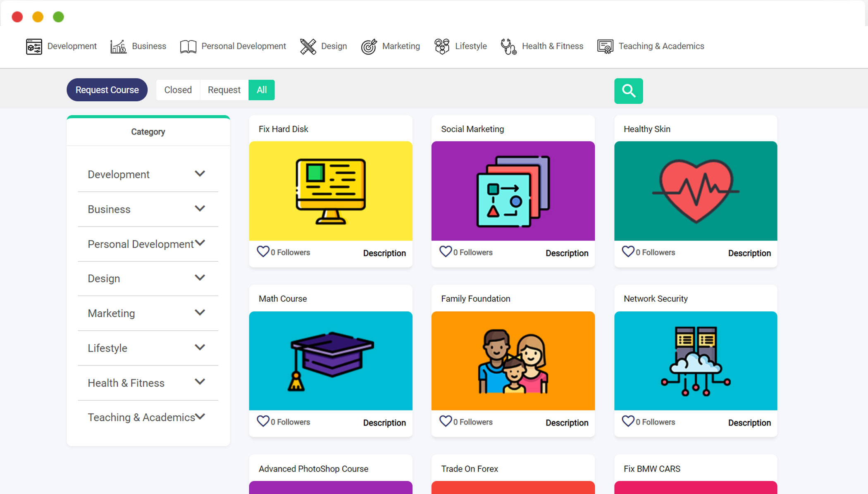Expand the Personal Development category chevron
Screen dimensions: 868x494
pyautogui.click(x=200, y=243)
